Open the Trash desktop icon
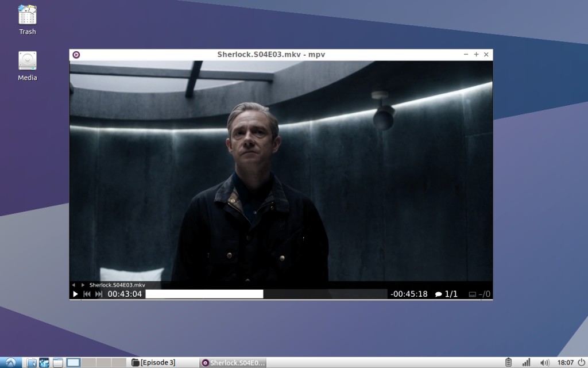Viewport: 588px width, 368px height. click(28, 20)
